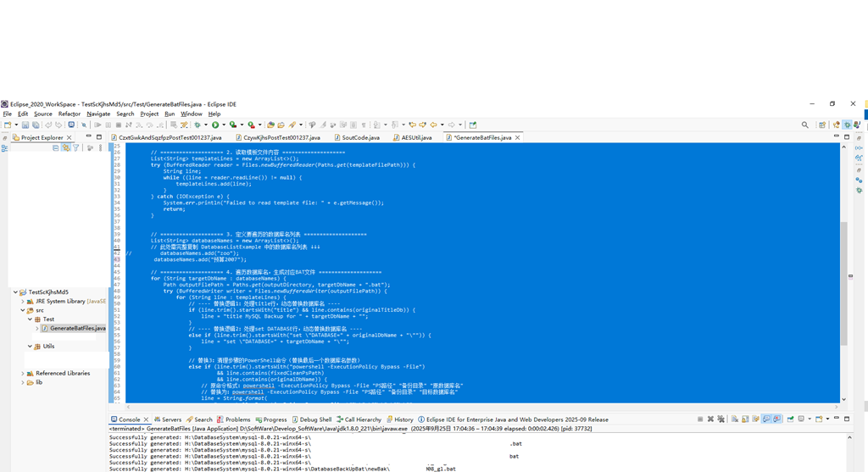The width and height of the screenshot is (868, 472).
Task: Click Collapse All in Project Explorer
Action: (x=55, y=147)
